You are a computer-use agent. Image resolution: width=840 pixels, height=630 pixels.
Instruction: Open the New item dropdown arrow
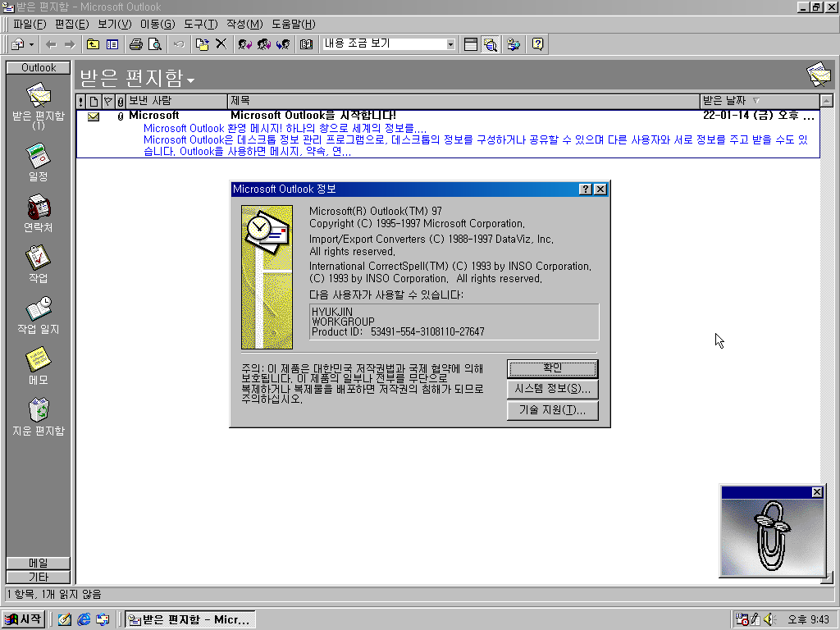(32, 44)
